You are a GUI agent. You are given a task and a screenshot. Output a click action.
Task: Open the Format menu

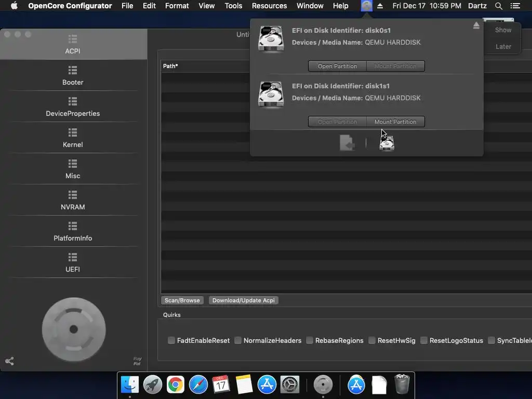coord(177,6)
